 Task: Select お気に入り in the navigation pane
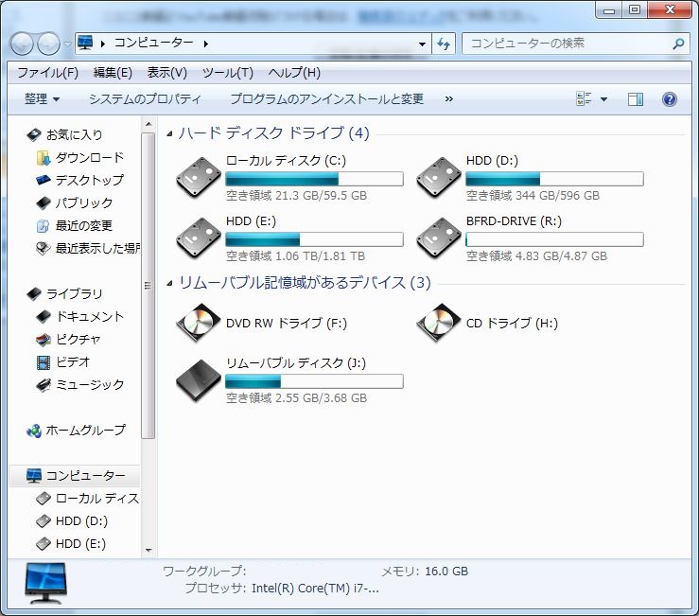point(74,134)
